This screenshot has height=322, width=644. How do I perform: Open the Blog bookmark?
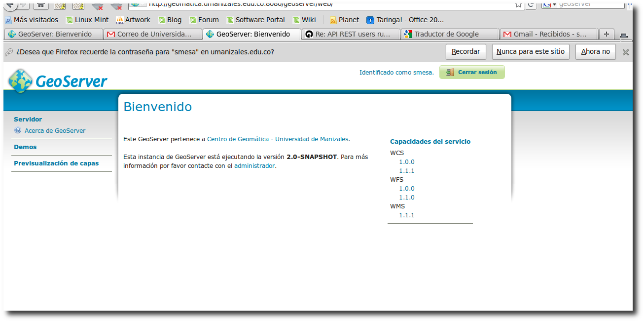click(170, 20)
